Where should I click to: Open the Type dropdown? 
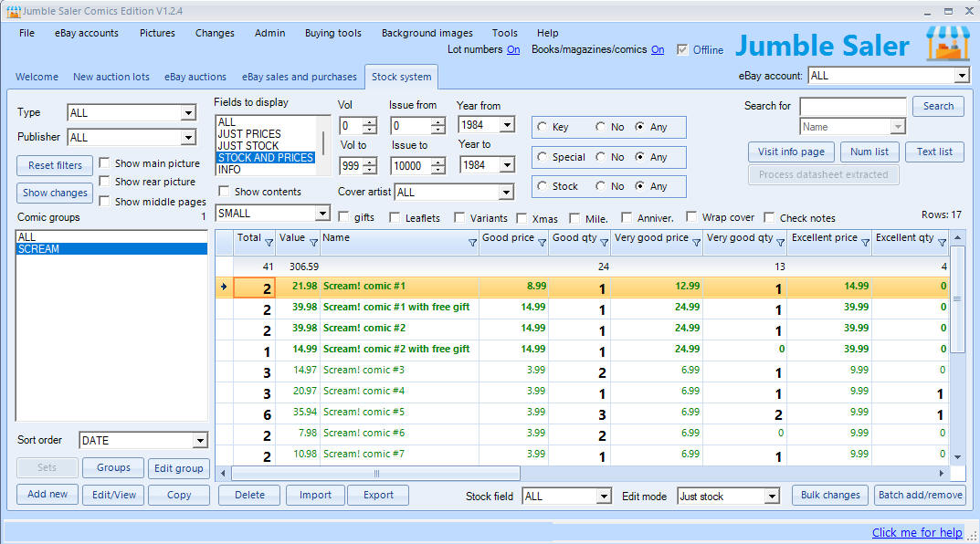188,113
